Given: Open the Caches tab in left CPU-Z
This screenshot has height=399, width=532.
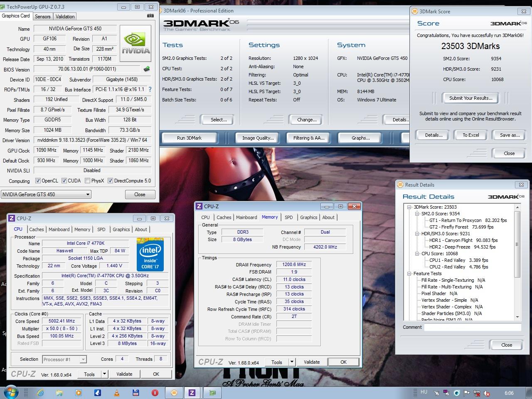Looking at the screenshot, I should [36, 229].
